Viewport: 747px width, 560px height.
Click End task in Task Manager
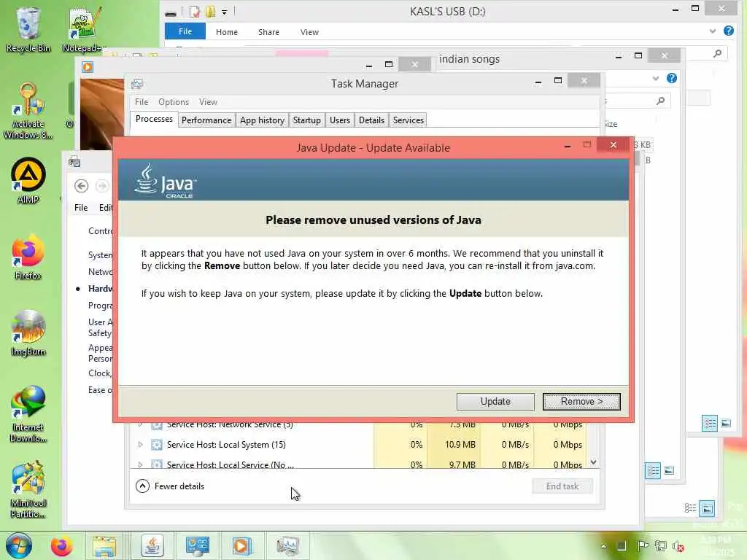(562, 486)
